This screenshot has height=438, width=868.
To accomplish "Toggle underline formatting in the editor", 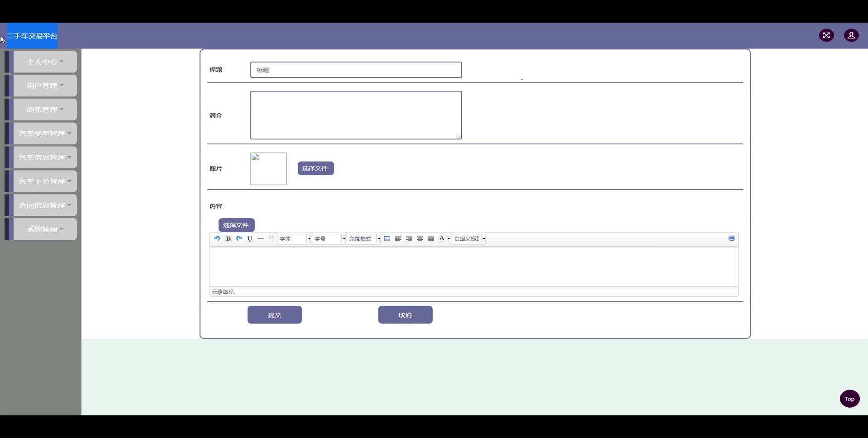I will pos(250,238).
